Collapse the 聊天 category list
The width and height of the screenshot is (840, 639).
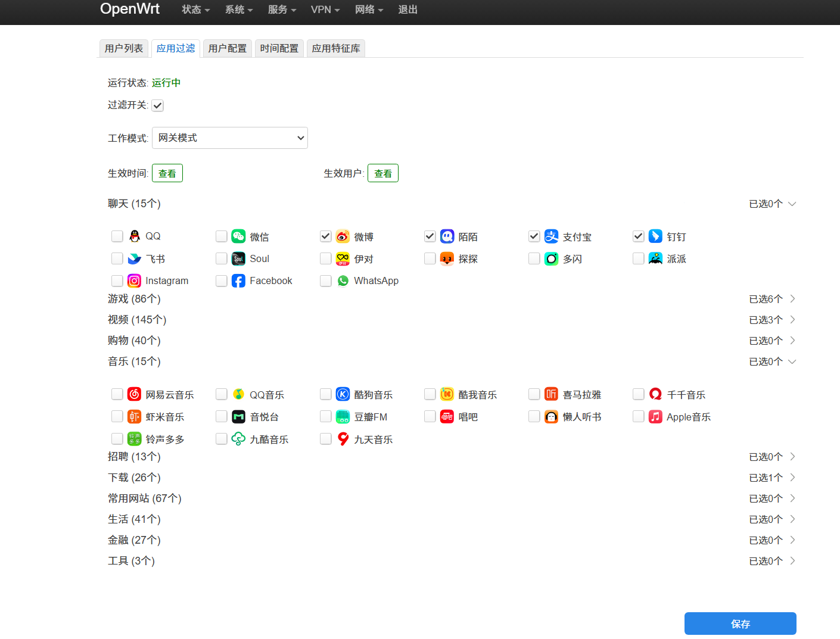tap(792, 204)
